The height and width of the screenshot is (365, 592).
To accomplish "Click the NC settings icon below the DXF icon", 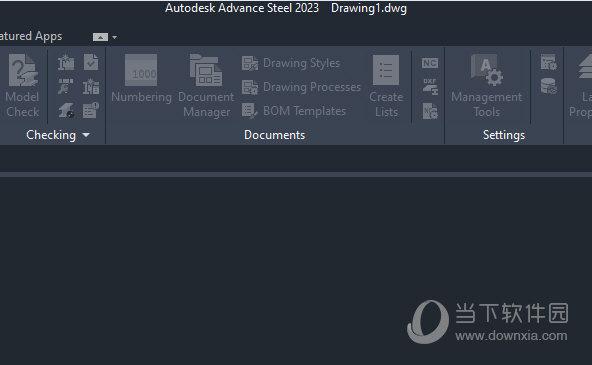I will click(x=430, y=111).
